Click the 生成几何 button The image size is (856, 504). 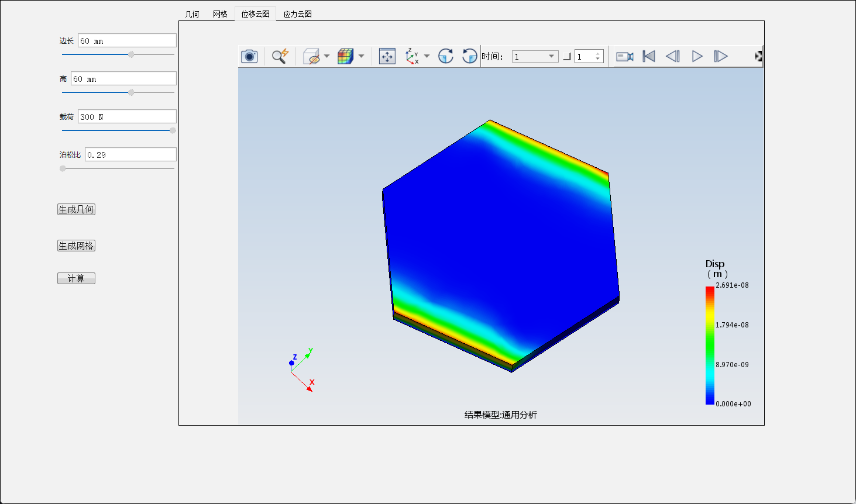click(x=76, y=209)
